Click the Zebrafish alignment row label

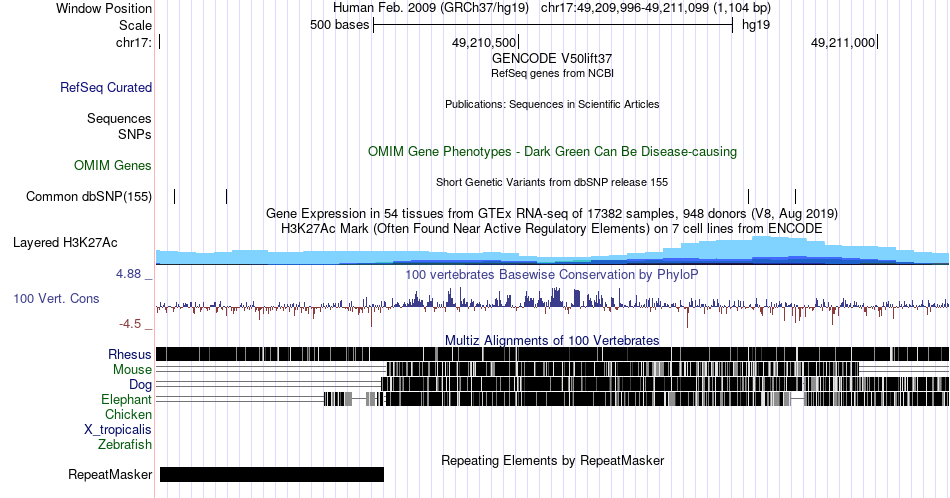pyautogui.click(x=125, y=444)
